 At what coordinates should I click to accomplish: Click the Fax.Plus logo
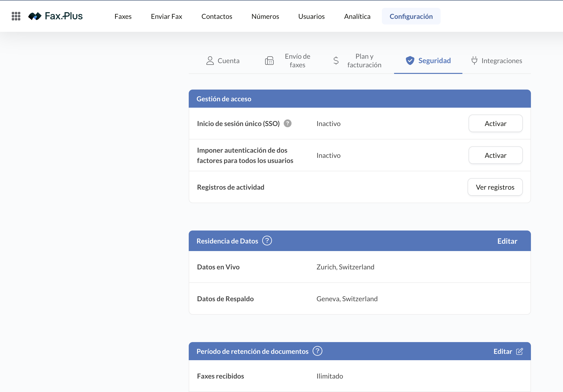pos(55,16)
